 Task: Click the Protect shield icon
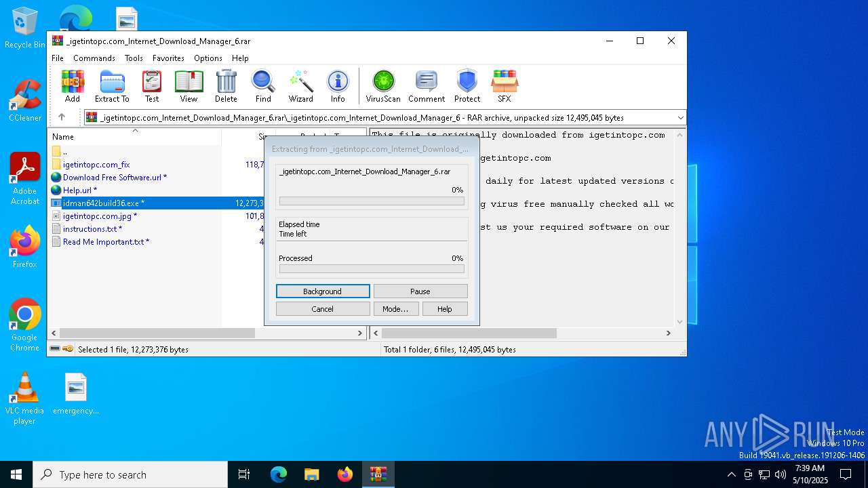click(x=467, y=86)
